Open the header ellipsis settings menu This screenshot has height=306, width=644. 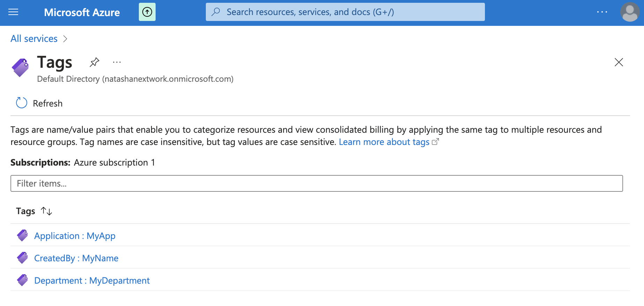(602, 12)
